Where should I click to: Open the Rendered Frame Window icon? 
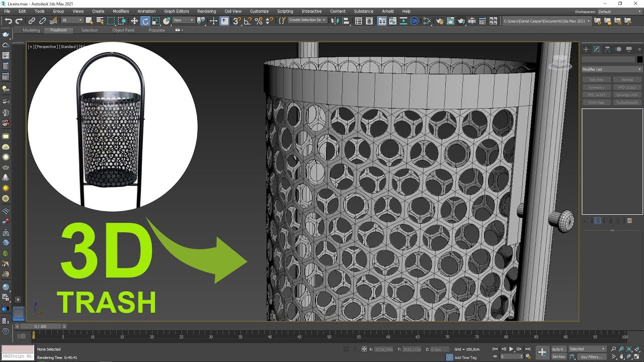click(450, 21)
